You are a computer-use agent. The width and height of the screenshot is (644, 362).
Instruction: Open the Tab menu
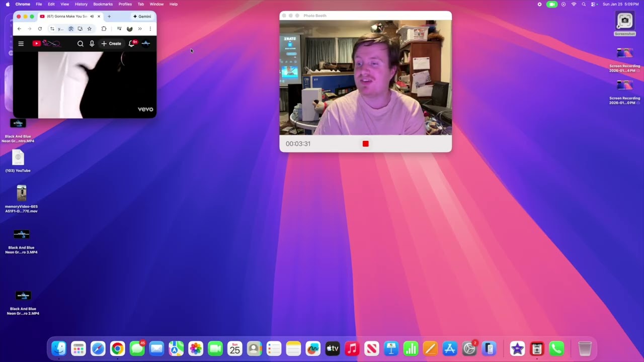[x=141, y=4]
